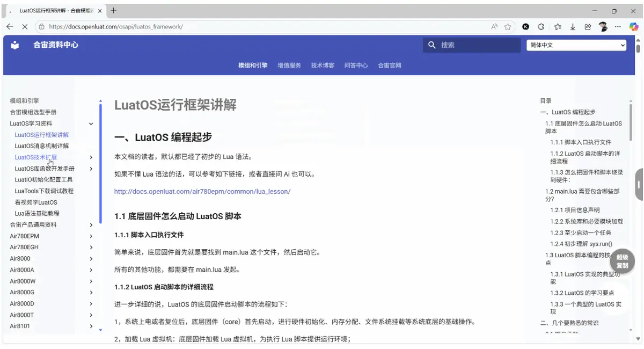This screenshot has height=349, width=644.
Task: Click the browser address bar URL
Action: click(115, 26)
